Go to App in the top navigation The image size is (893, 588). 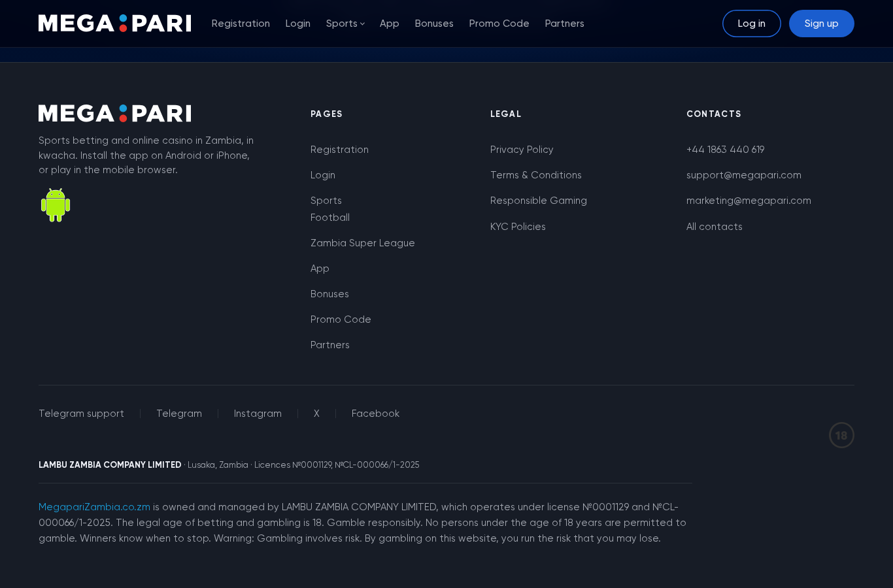click(x=390, y=24)
